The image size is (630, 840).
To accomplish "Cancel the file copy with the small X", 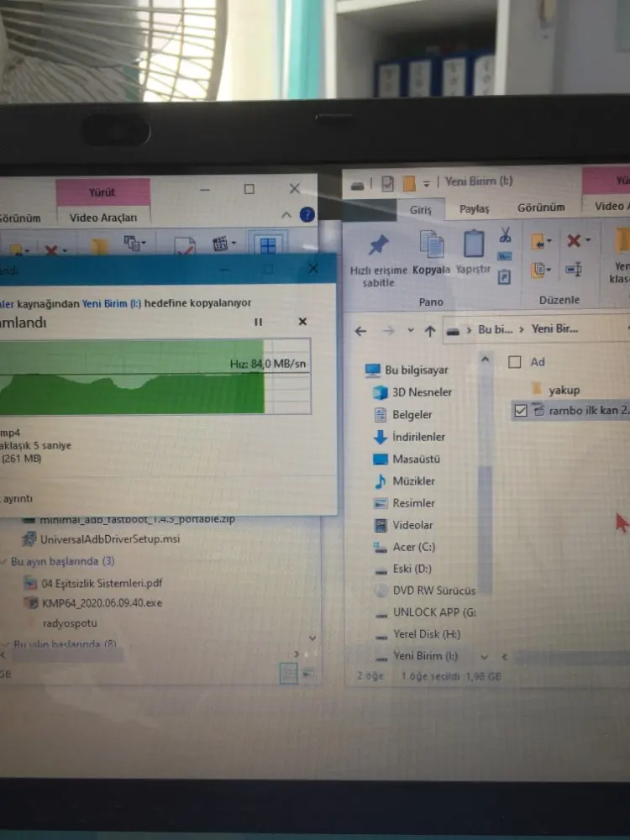I will tap(302, 322).
